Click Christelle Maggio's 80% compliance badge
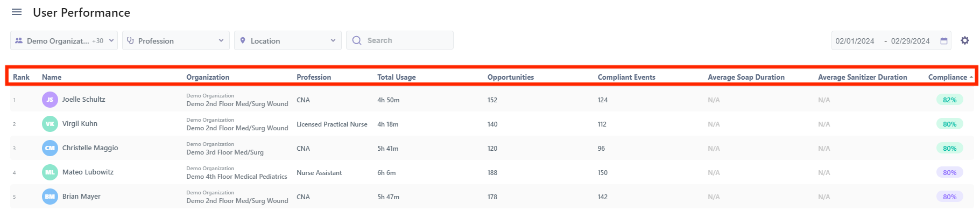Viewport: 980px width, 210px height. (x=950, y=148)
